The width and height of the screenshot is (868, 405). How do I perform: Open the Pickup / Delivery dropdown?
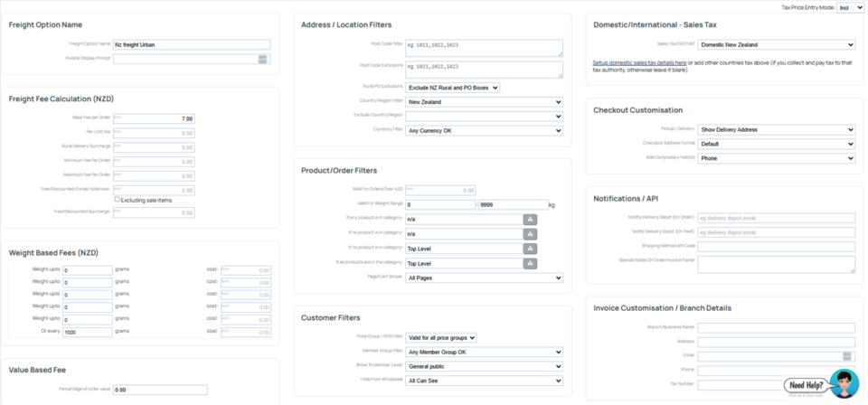(776, 129)
